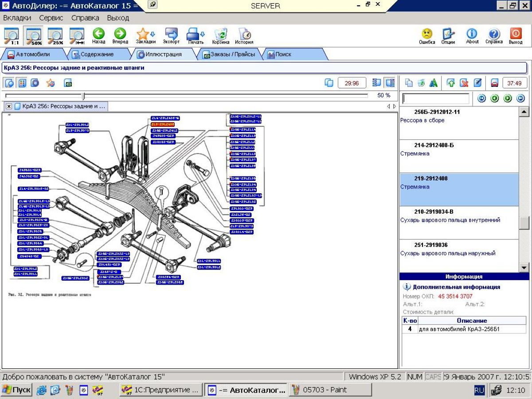Click the blue edit note icon

[x=477, y=83]
